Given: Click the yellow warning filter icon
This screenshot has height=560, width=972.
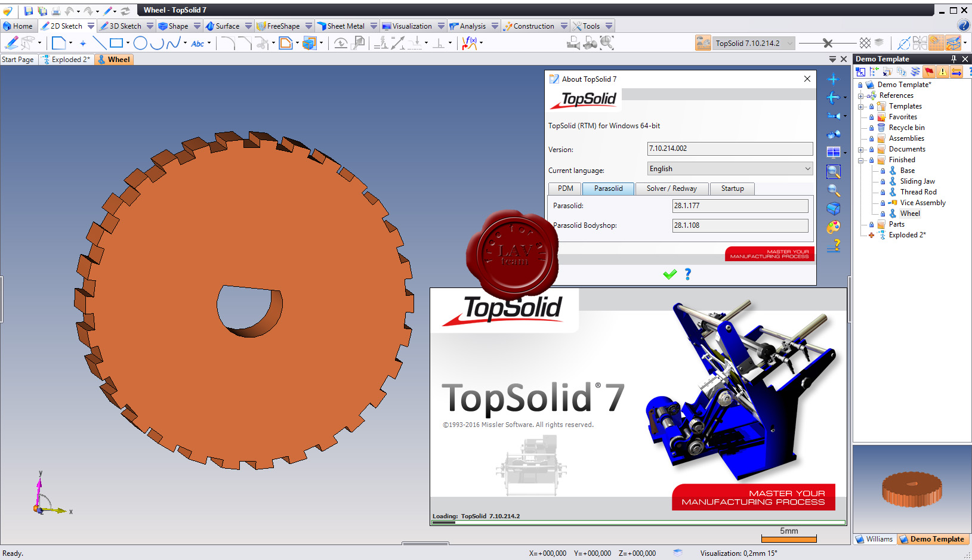Looking at the screenshot, I should (943, 72).
